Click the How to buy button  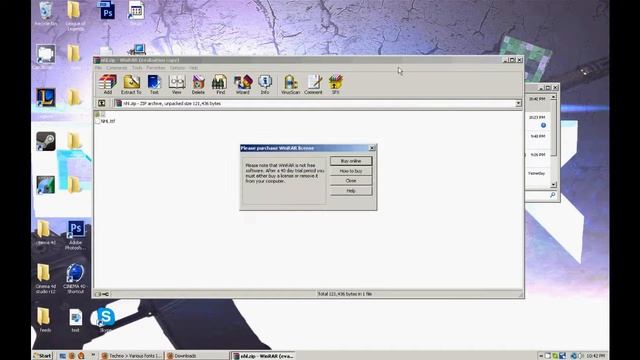tap(351, 171)
